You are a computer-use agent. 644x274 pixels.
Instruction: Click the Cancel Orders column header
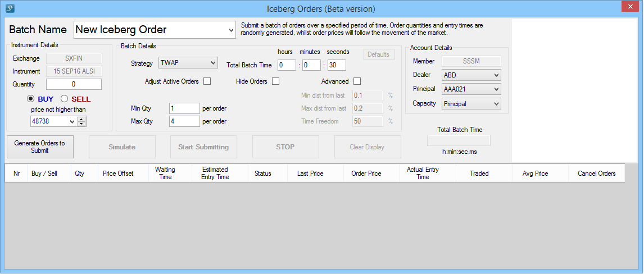click(596, 173)
